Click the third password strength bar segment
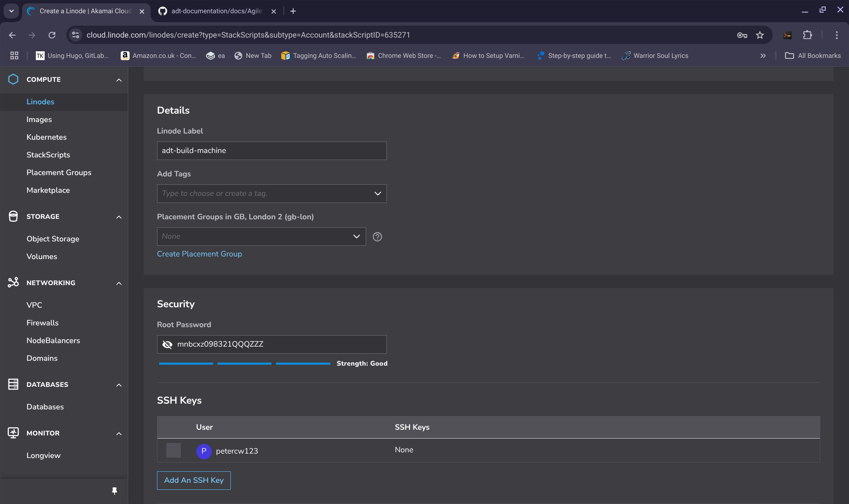Image resolution: width=849 pixels, height=504 pixels. point(303,363)
